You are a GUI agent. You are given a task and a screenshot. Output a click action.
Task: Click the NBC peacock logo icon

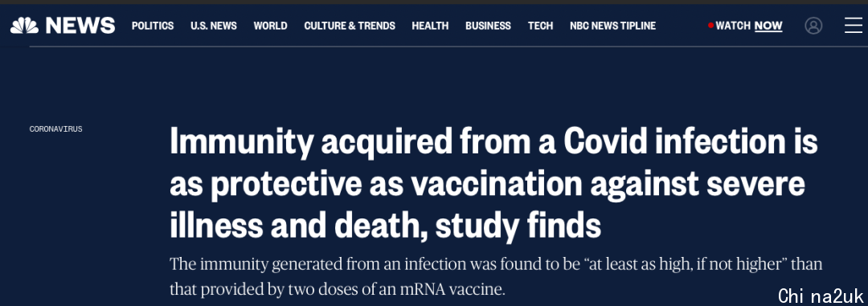pyautogui.click(x=24, y=26)
